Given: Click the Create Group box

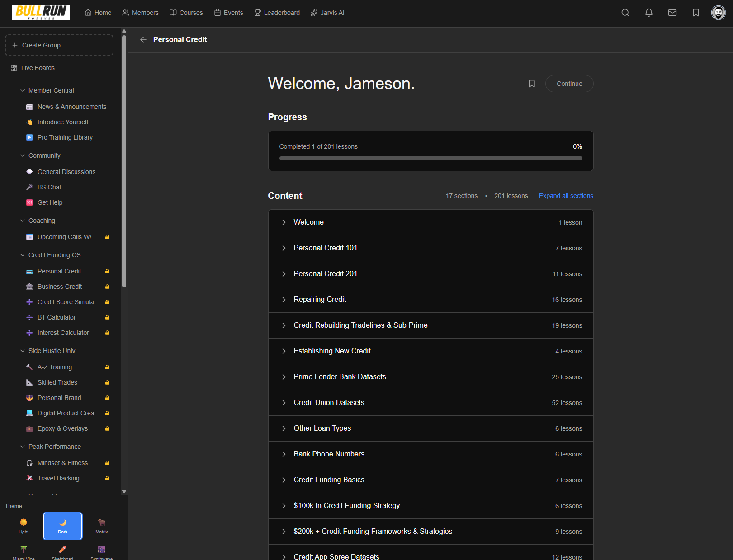Looking at the screenshot, I should tap(59, 45).
